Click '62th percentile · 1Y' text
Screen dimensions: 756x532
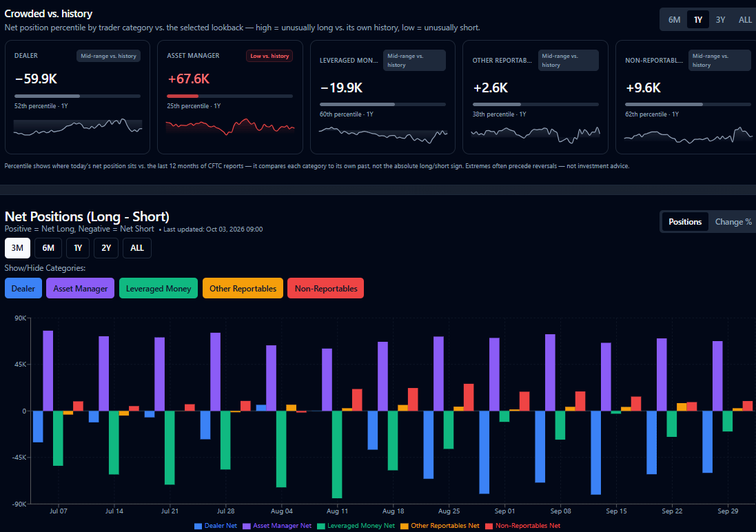652,114
